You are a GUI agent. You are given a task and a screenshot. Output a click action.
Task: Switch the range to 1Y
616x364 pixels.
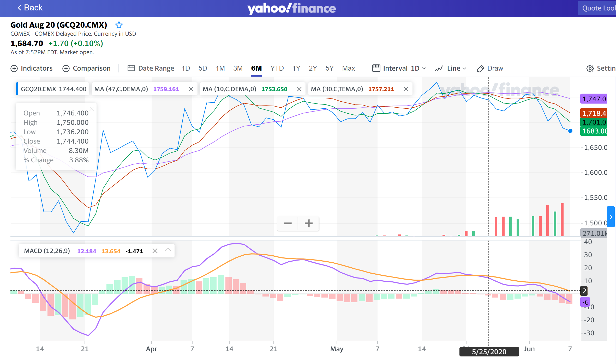296,68
